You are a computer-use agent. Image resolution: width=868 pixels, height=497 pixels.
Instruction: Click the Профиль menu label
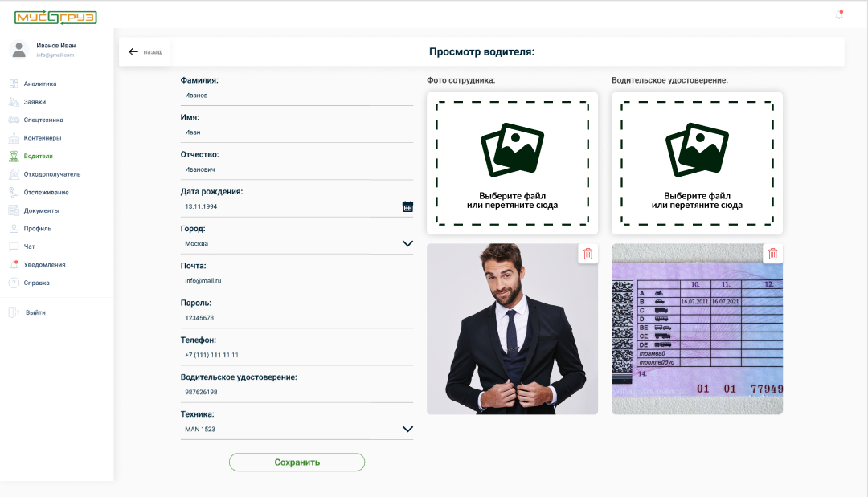[x=38, y=228]
